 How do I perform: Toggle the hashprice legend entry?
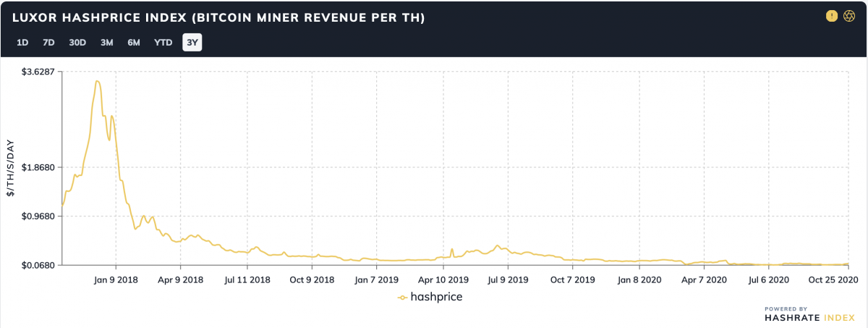click(x=430, y=297)
